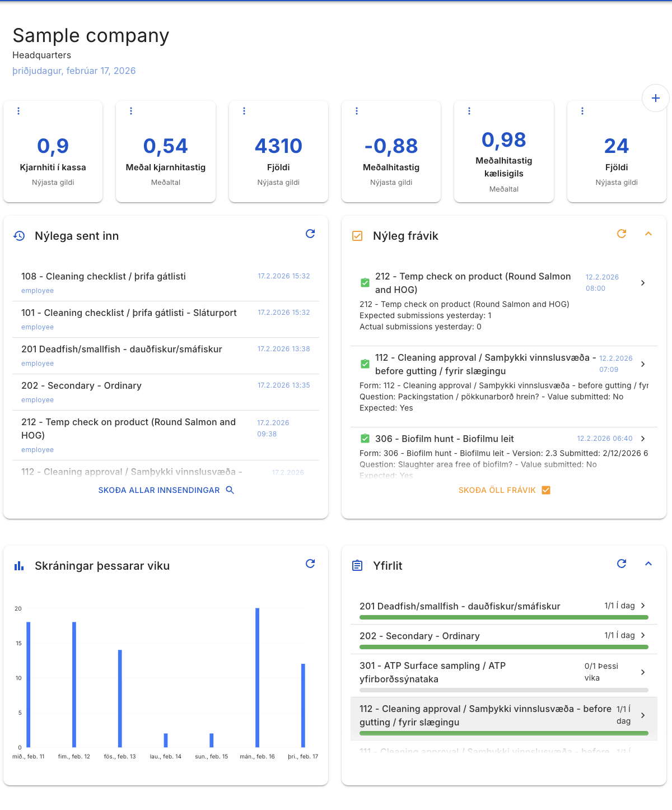The image size is (672, 810).
Task: Refresh the Skráningar þessarar viku chart
Action: click(x=310, y=564)
